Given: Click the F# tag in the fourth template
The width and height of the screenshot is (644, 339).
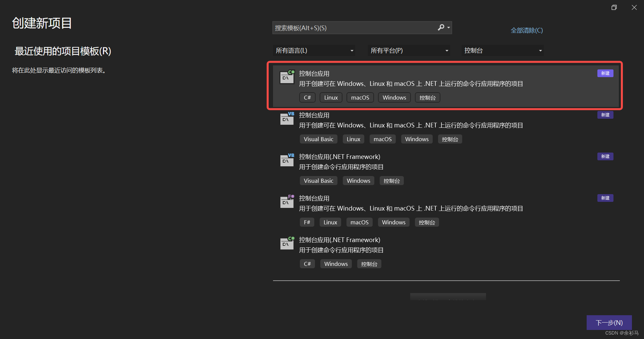Looking at the screenshot, I should tap(307, 222).
